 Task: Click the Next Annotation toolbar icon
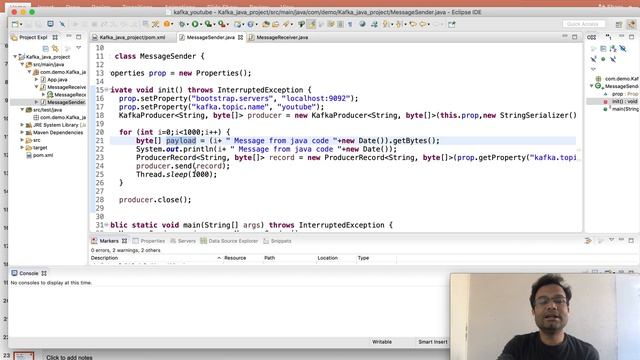385,24
